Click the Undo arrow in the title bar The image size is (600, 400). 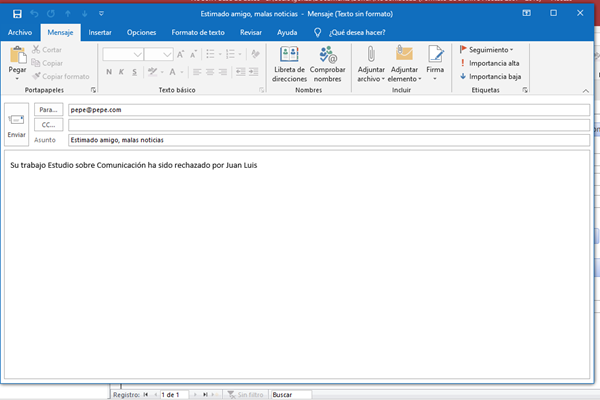coord(35,14)
